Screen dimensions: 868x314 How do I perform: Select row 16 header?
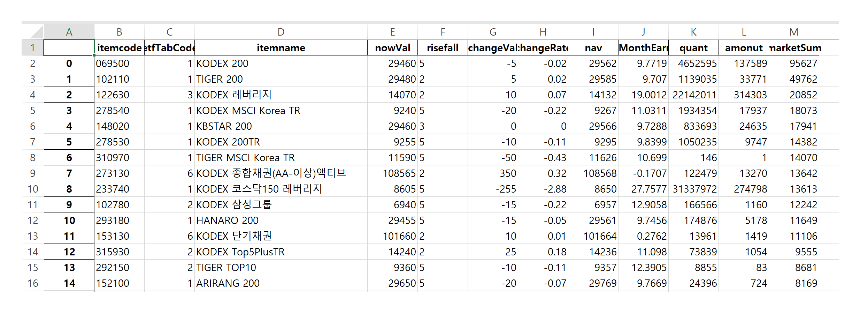[33, 283]
